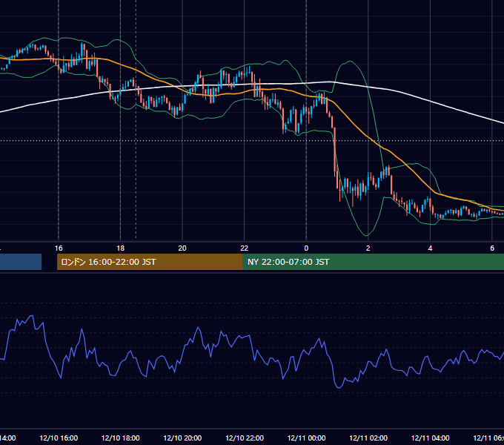
Task: Click the 0 hour label on chart axis
Action: 306,248
